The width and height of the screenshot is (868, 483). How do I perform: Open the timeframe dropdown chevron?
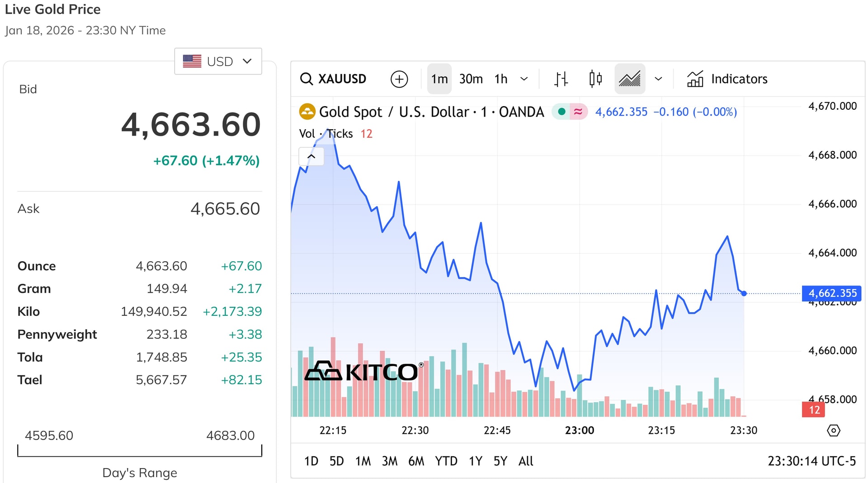pos(524,79)
